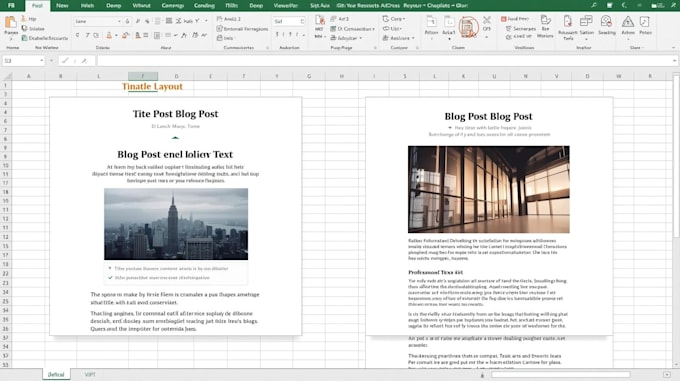Viewport: 680px width, 381px height.
Task: Click the glass building photo in right post
Action: 489,189
